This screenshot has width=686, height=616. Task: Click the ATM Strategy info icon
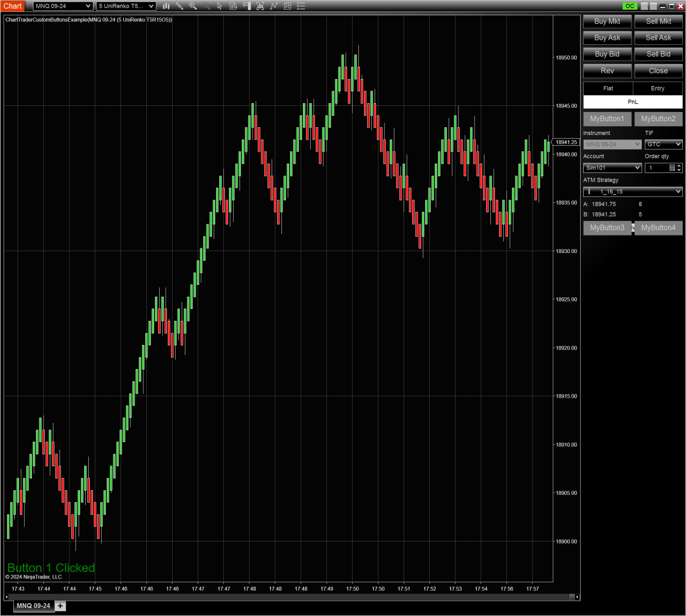589,191
